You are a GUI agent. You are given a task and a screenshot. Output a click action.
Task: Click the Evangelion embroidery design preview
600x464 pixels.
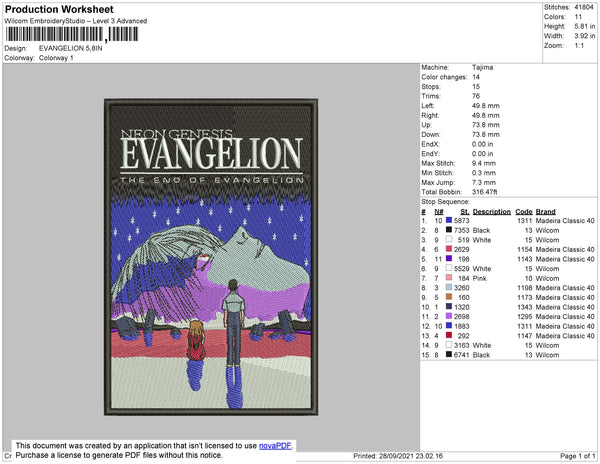pyautogui.click(x=211, y=257)
